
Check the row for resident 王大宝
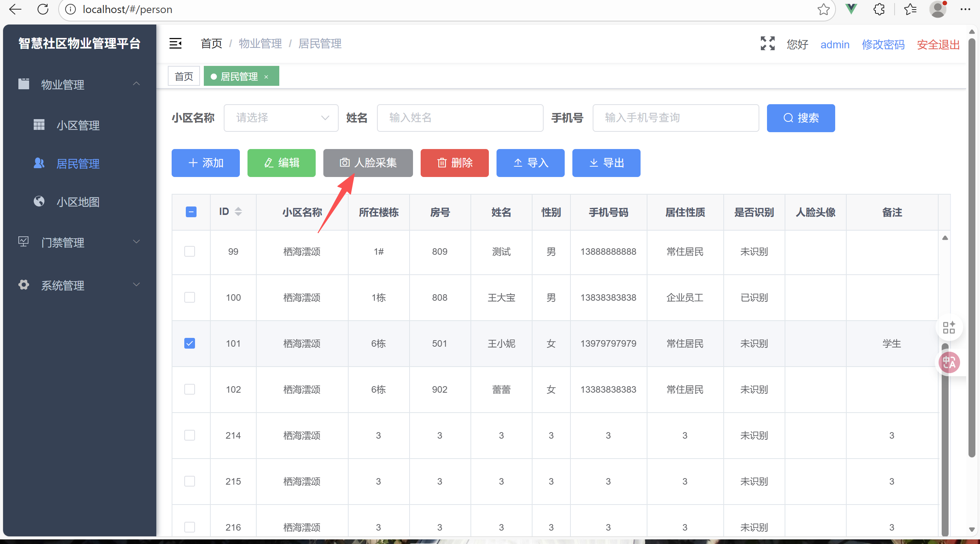pyautogui.click(x=190, y=297)
